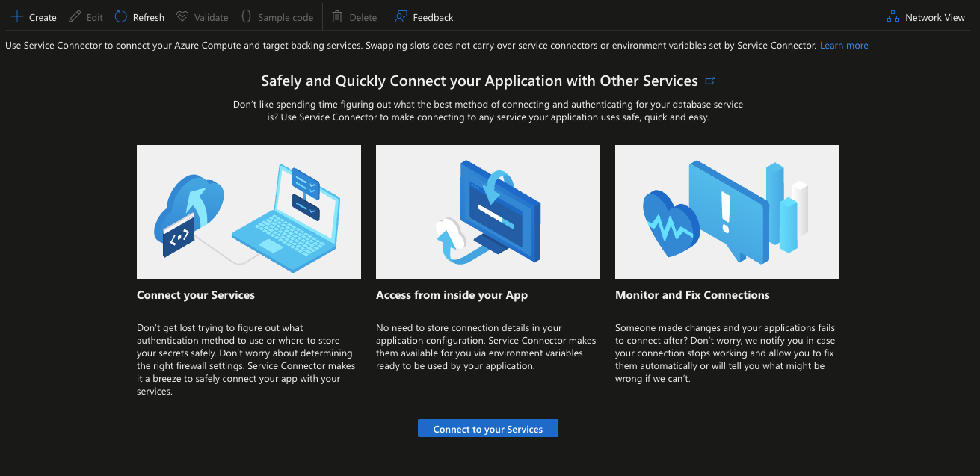Select the Feedback toolbar label
Viewport: 980px width, 476px height.
(433, 18)
